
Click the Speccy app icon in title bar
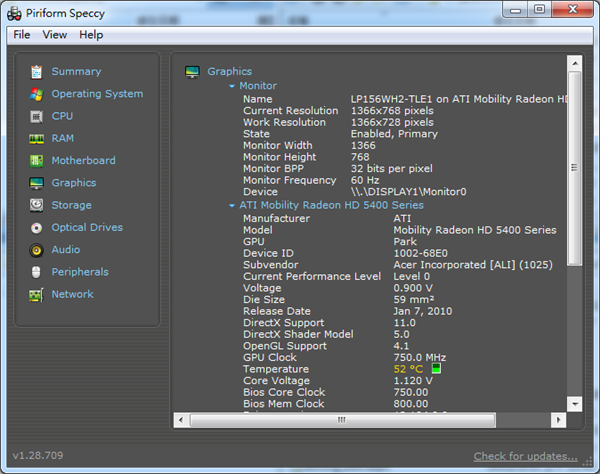[15, 13]
